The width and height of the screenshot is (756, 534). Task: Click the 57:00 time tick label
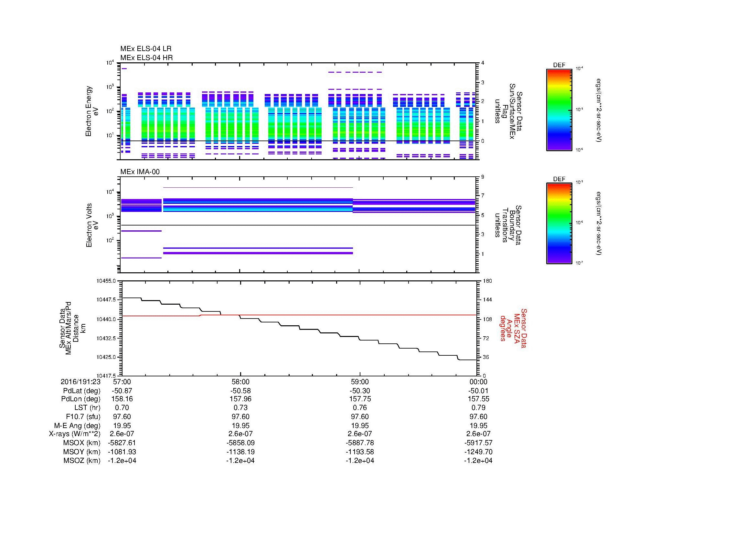point(122,382)
